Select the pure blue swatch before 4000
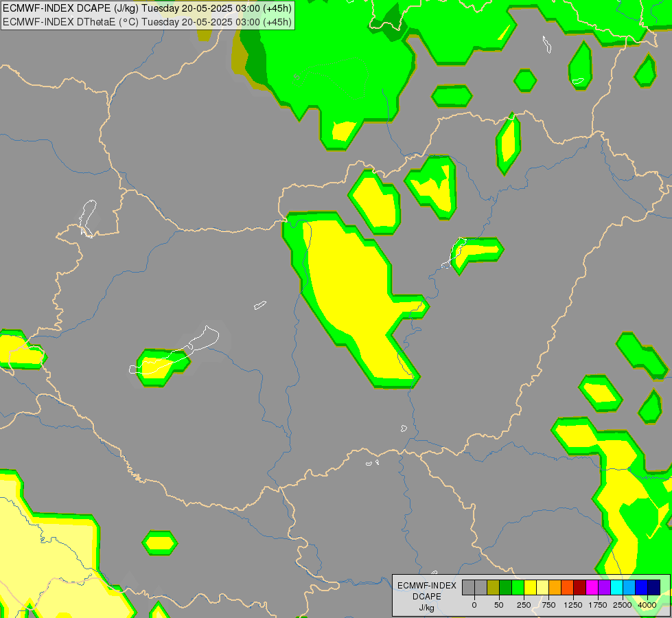The width and height of the screenshot is (672, 618). tap(642, 587)
